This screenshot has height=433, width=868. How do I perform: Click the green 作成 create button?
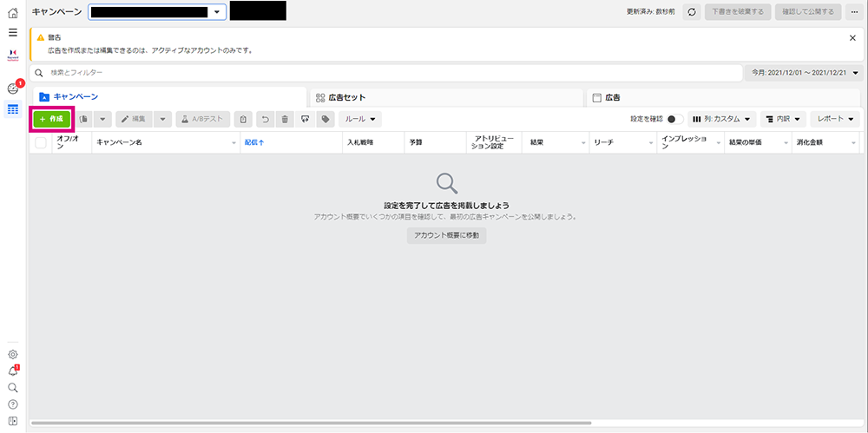pyautogui.click(x=52, y=119)
